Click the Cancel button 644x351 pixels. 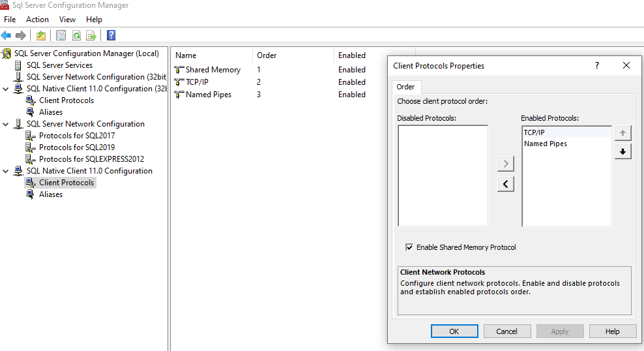pyautogui.click(x=507, y=331)
